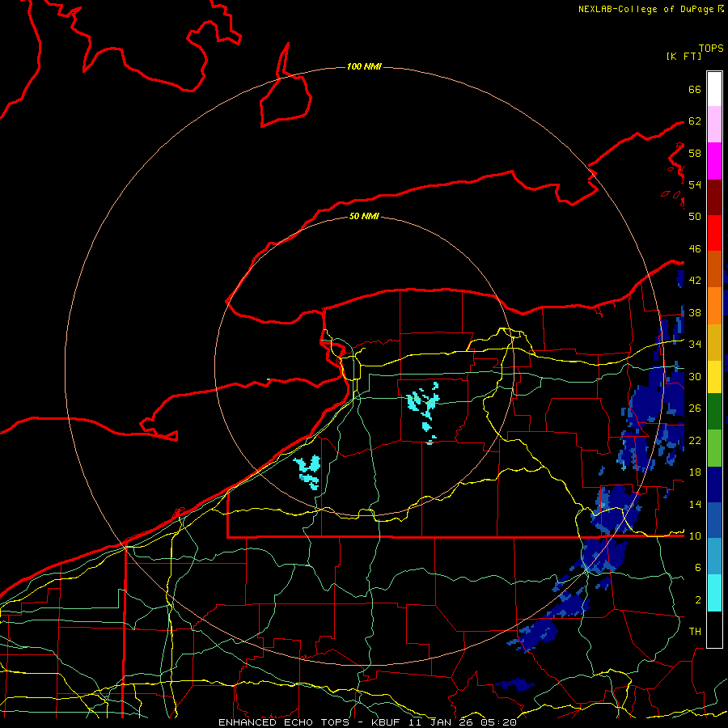Click the "100 NMI" range ring label
The image size is (728, 728).
pyautogui.click(x=364, y=66)
